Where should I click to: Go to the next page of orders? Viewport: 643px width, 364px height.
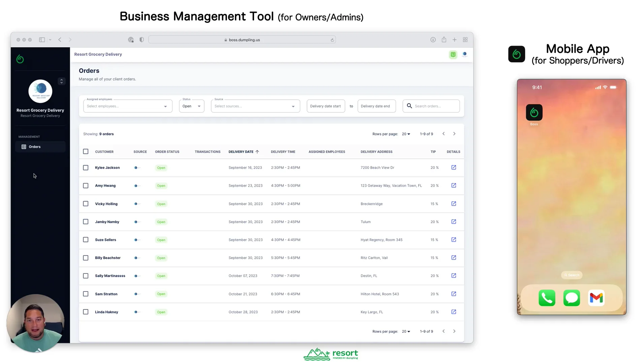[x=454, y=134]
